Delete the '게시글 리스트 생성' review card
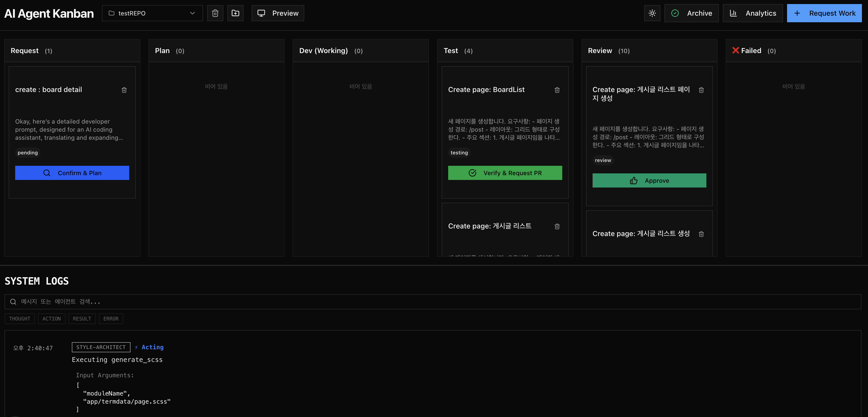 click(701, 234)
